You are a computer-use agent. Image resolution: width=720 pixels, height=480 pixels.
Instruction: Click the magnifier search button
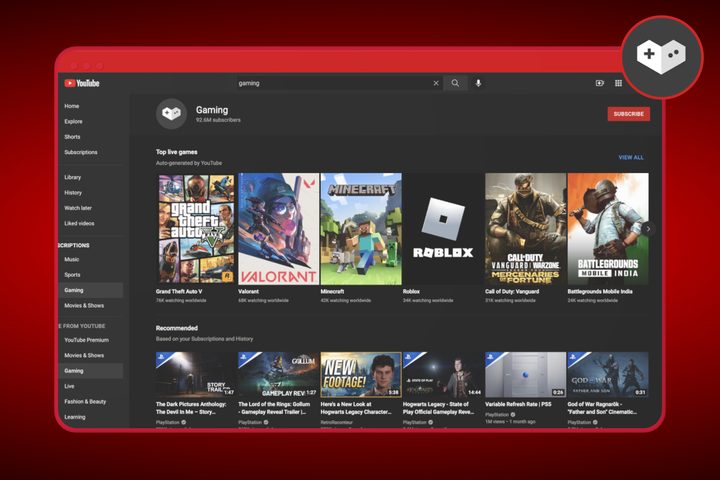[x=455, y=83]
